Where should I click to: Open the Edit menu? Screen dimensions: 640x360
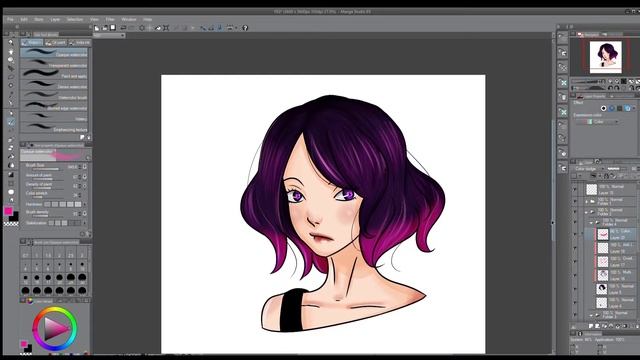coord(24,19)
